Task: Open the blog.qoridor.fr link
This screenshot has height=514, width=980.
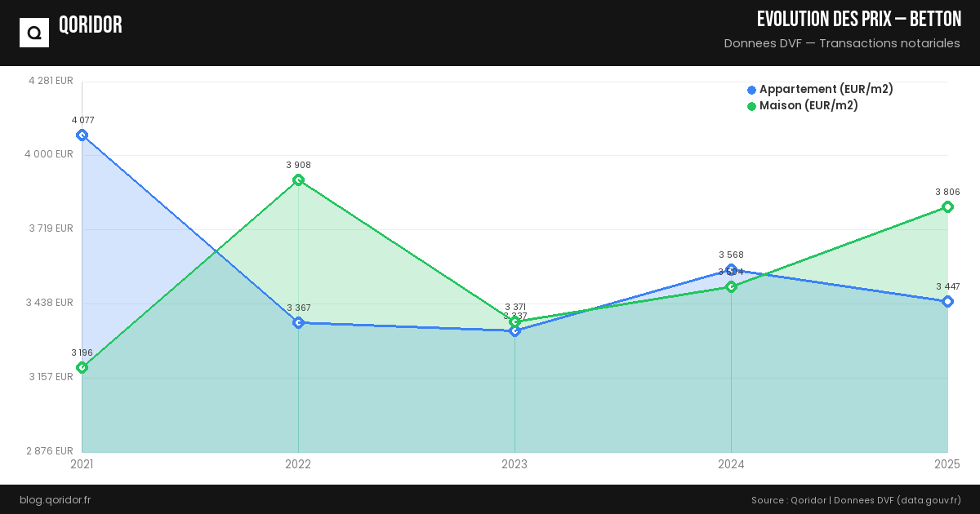Action: [55, 499]
